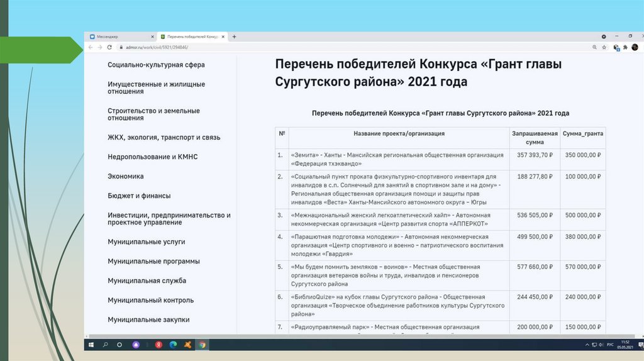
Task: Click row 6 «БиблиоQuize» project text
Action: 397,305
